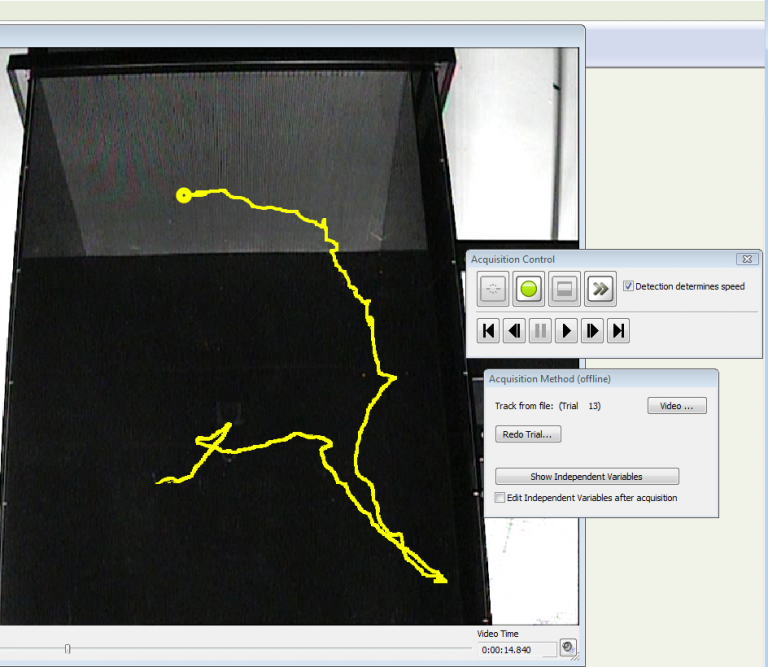768x667 pixels.
Task: Click the video position slider handle
Action: (x=68, y=649)
